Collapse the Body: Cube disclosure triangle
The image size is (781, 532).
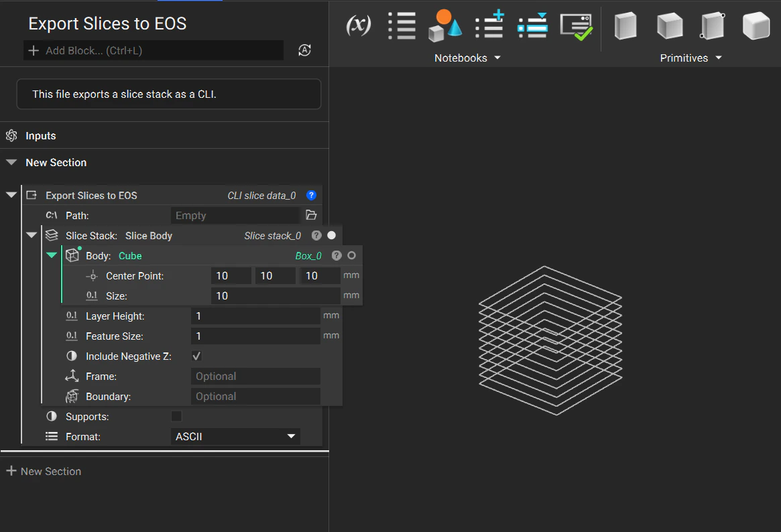pyautogui.click(x=52, y=255)
